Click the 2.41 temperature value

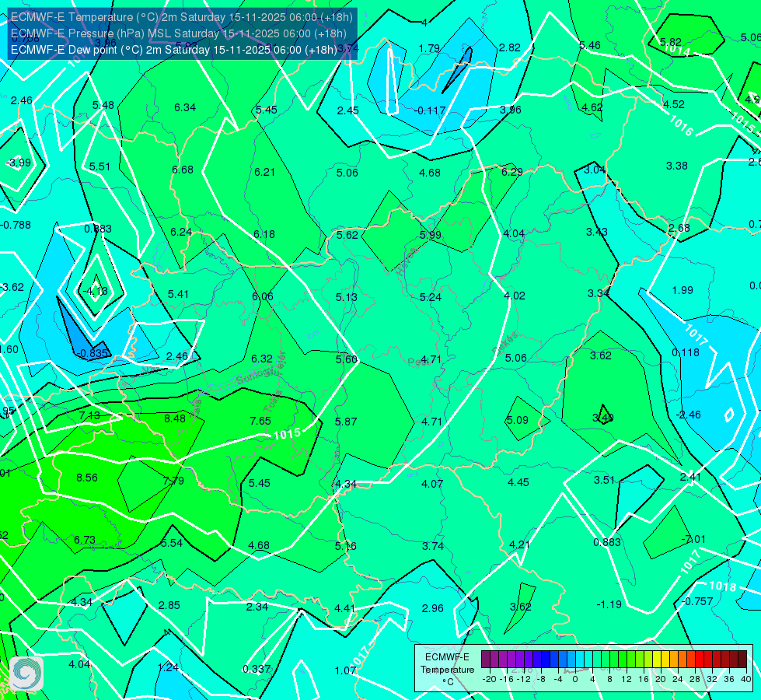(690, 477)
